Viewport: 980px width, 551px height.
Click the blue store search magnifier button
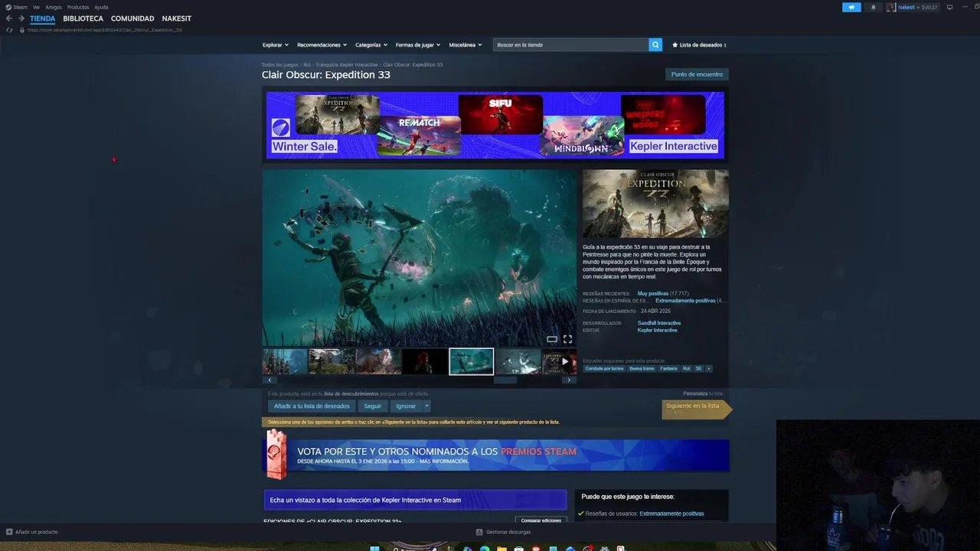click(x=655, y=45)
